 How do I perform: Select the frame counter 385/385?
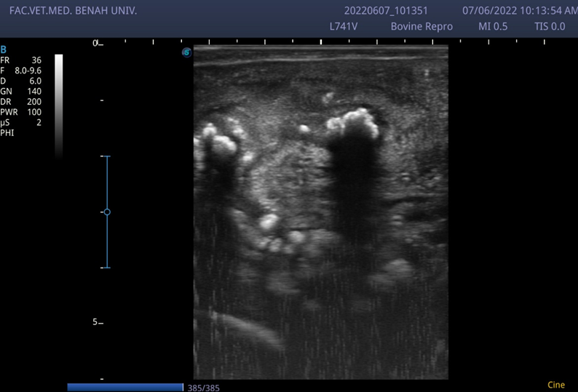click(x=204, y=388)
